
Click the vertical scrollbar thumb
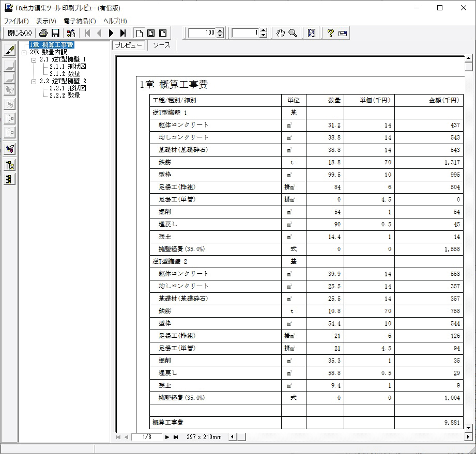468,66
